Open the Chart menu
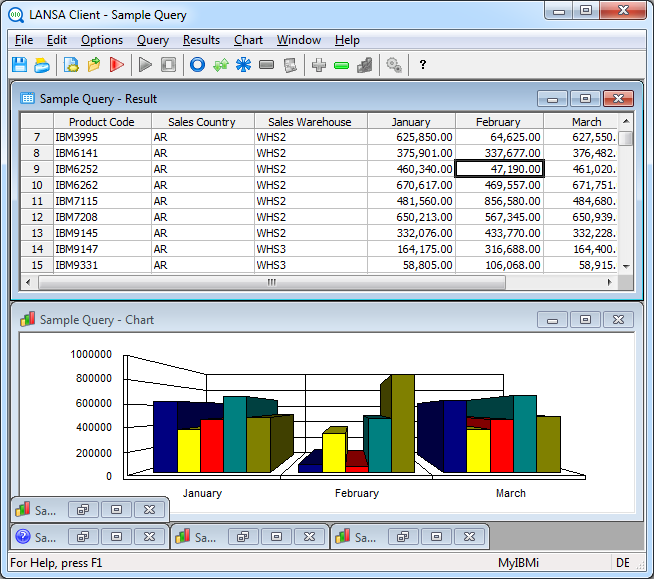Viewport: 654px width, 579px height. coord(248,40)
